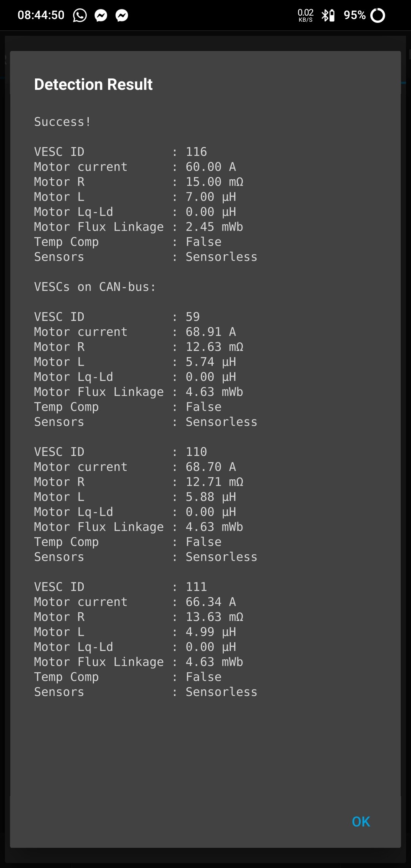Tap the network speed KB/S indicator
Image resolution: width=411 pixels, height=868 pixels.
pos(306,15)
